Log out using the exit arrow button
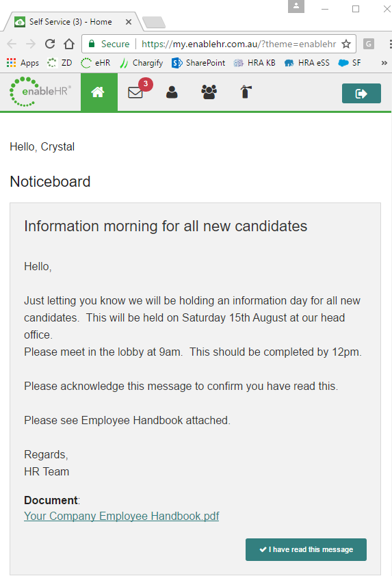Viewport: 392px width, 576px height. 361,94
